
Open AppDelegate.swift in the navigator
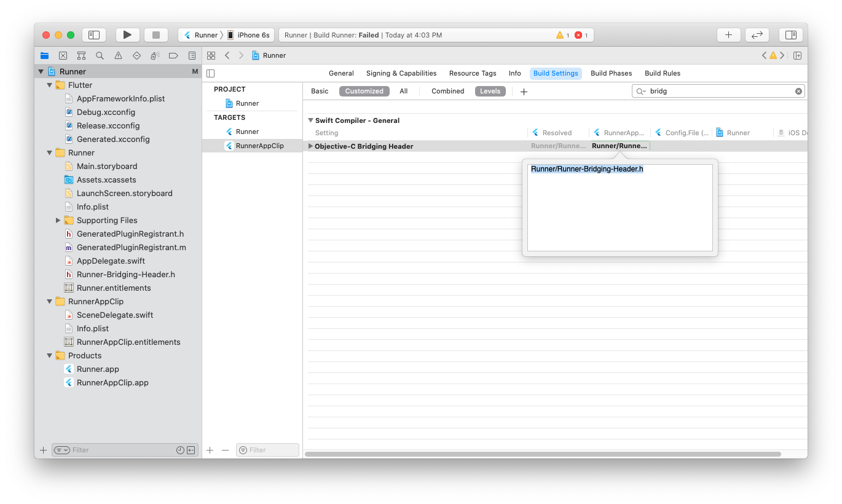click(111, 261)
